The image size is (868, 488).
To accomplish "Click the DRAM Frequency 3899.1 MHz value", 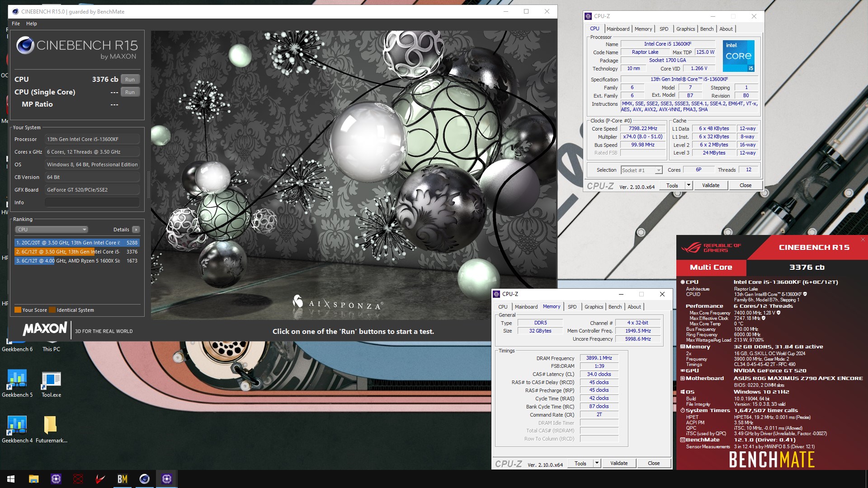I will click(599, 358).
